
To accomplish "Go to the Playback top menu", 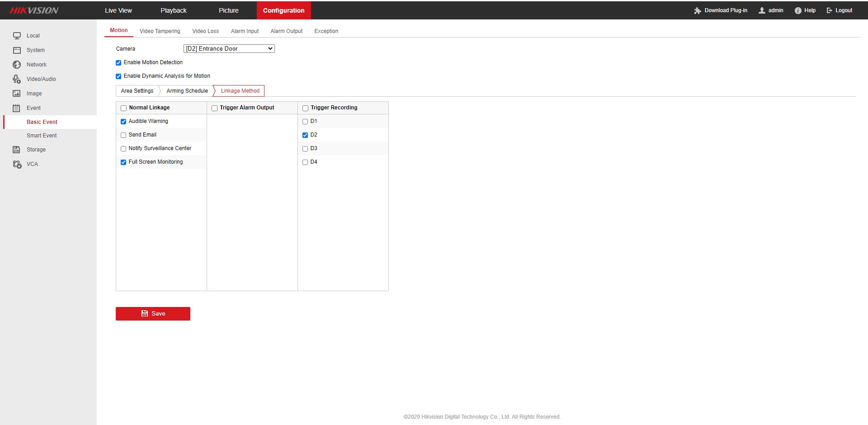I will pyautogui.click(x=173, y=10).
